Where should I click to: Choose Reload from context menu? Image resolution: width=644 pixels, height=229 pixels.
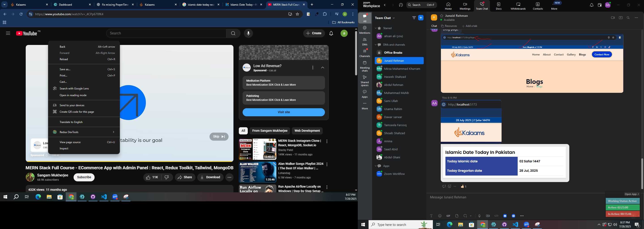click(84, 59)
